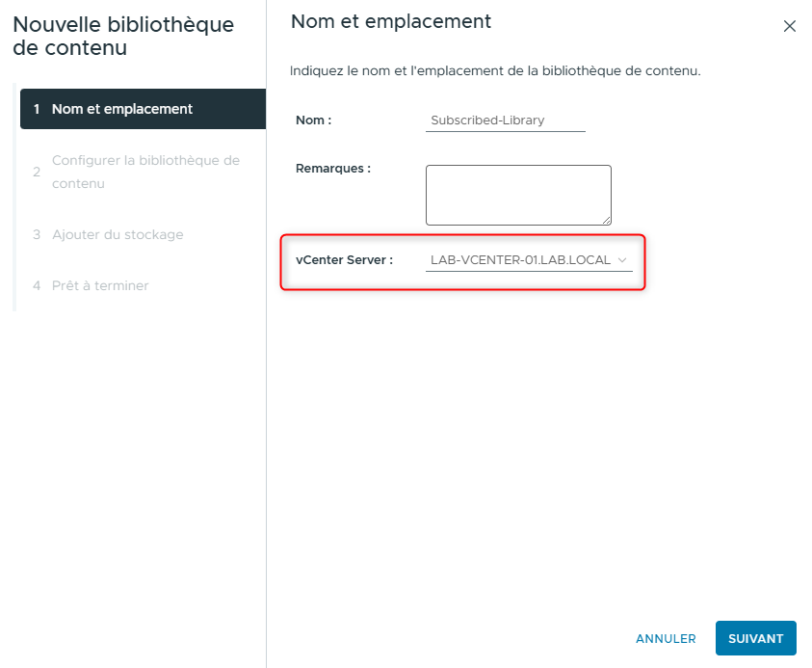
Task: Click inside the Remarques text area
Action: (x=518, y=193)
